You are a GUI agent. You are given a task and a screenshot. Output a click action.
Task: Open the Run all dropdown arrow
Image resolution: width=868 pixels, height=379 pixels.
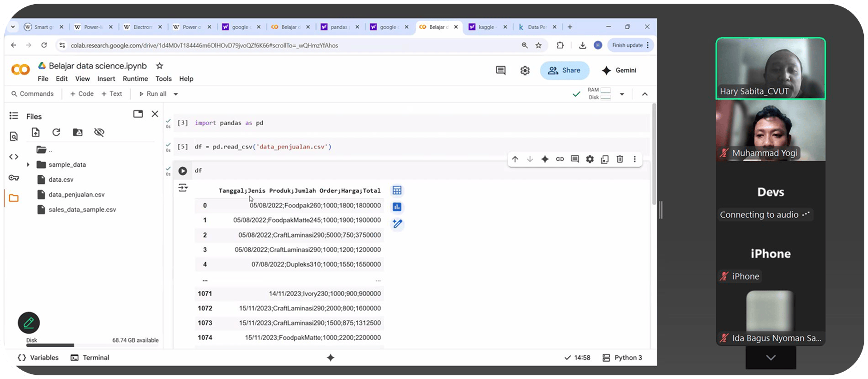pyautogui.click(x=176, y=94)
